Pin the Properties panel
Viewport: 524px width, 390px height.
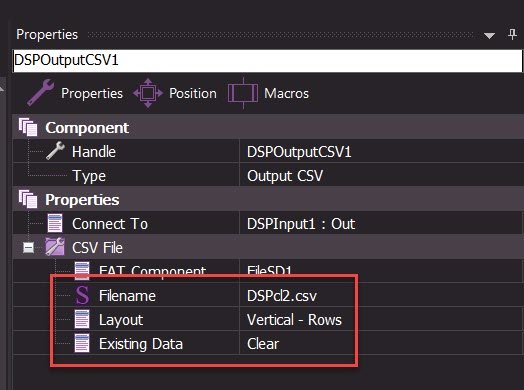[512, 34]
